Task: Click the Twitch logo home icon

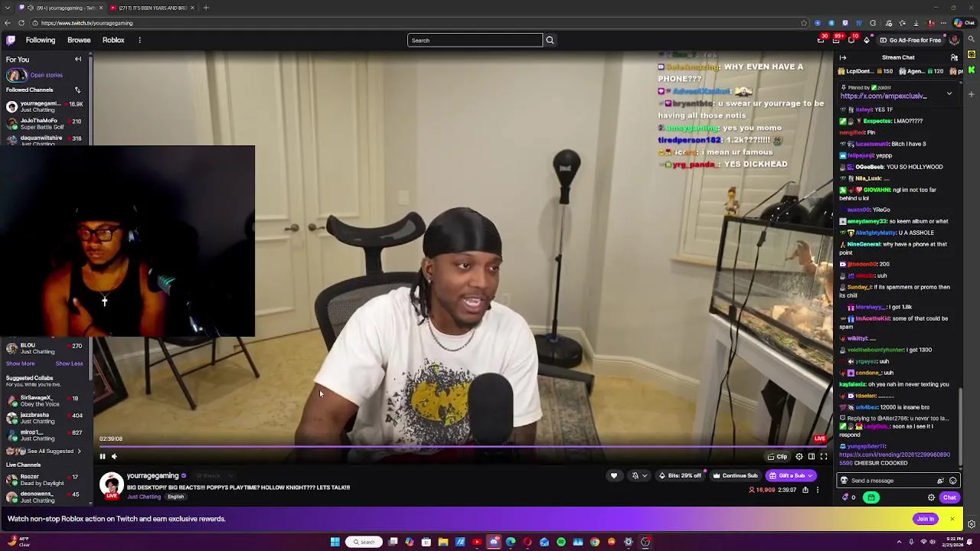Action: click(x=10, y=40)
